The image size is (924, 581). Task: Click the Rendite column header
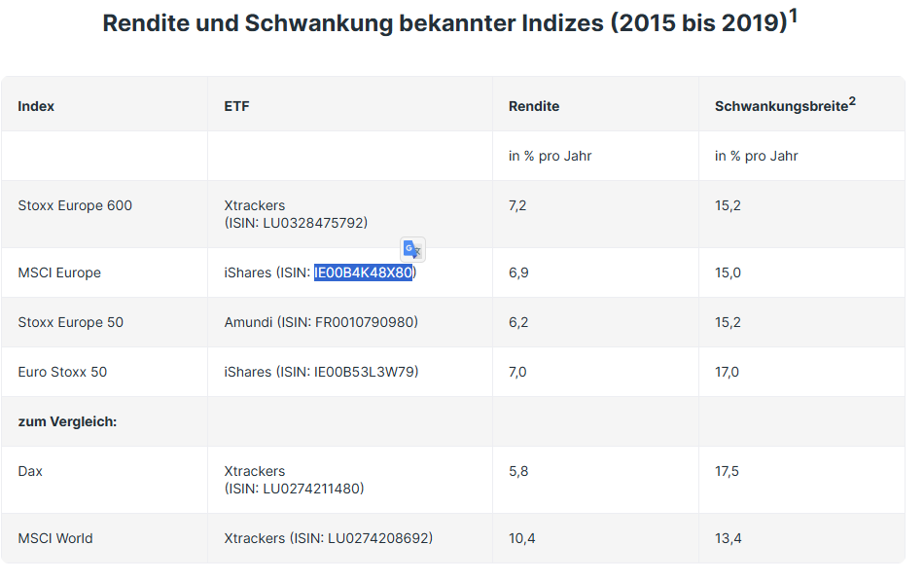click(x=534, y=106)
